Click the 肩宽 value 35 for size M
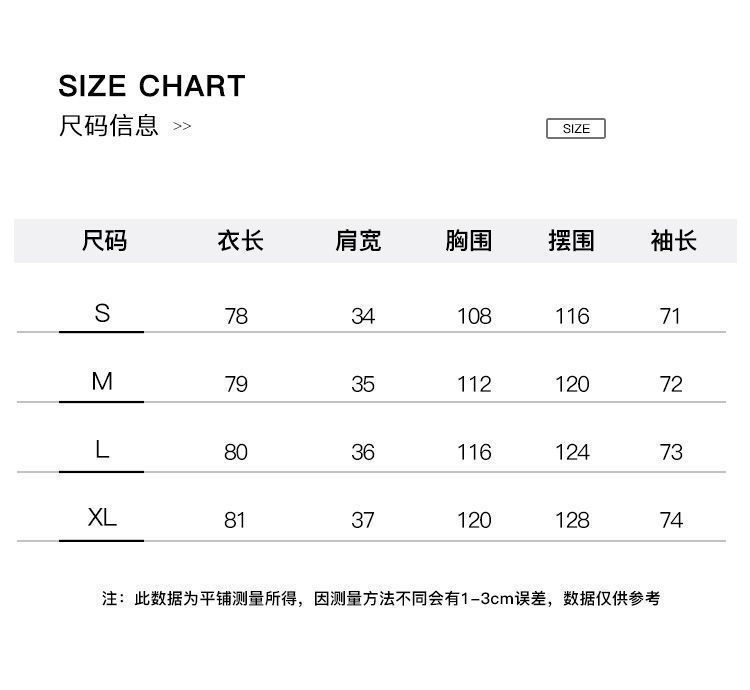Screen dimensions: 750x690 coord(363,385)
